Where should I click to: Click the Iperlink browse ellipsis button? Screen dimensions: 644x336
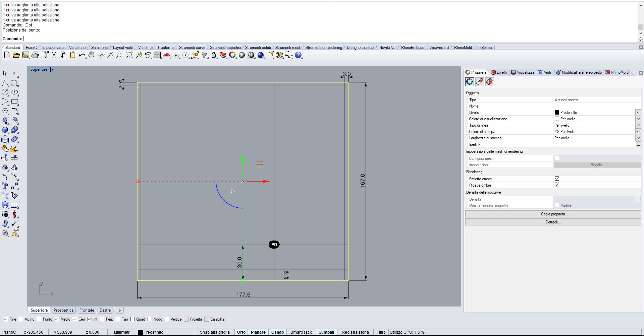click(x=638, y=144)
